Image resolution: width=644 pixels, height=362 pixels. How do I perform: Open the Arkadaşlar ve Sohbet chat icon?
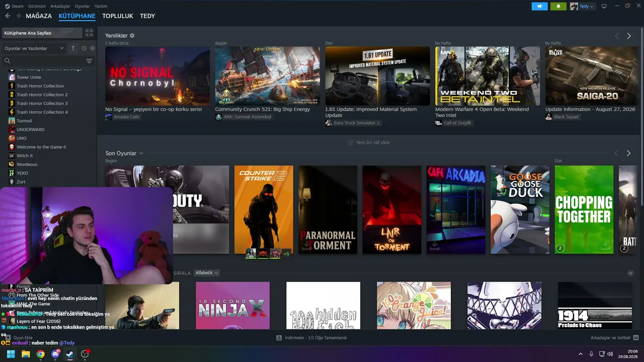tap(636, 338)
